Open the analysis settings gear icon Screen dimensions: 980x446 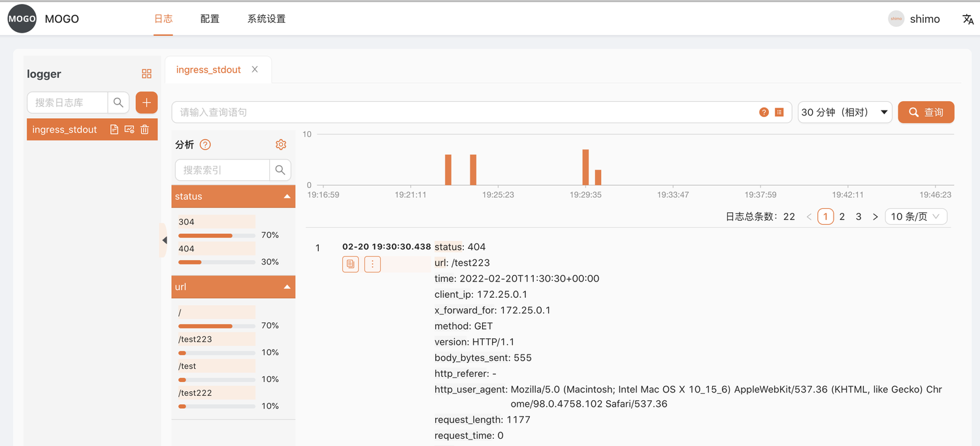pyautogui.click(x=281, y=144)
